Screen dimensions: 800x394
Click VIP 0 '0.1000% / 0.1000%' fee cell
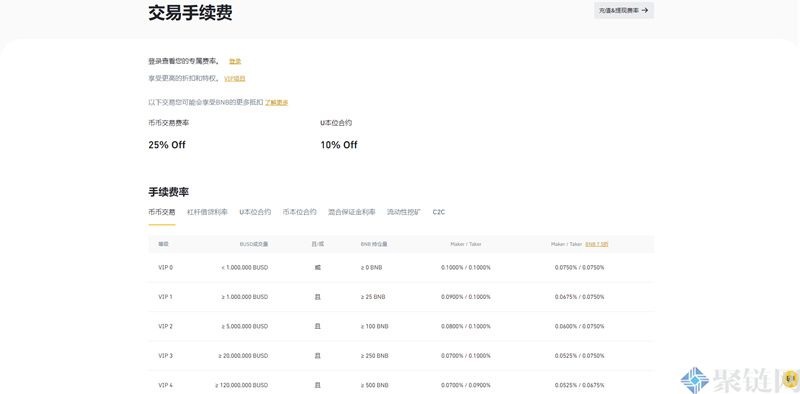466,267
